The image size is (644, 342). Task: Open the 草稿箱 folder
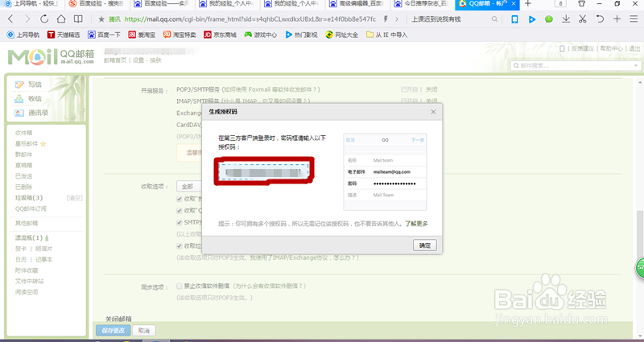click(x=24, y=165)
